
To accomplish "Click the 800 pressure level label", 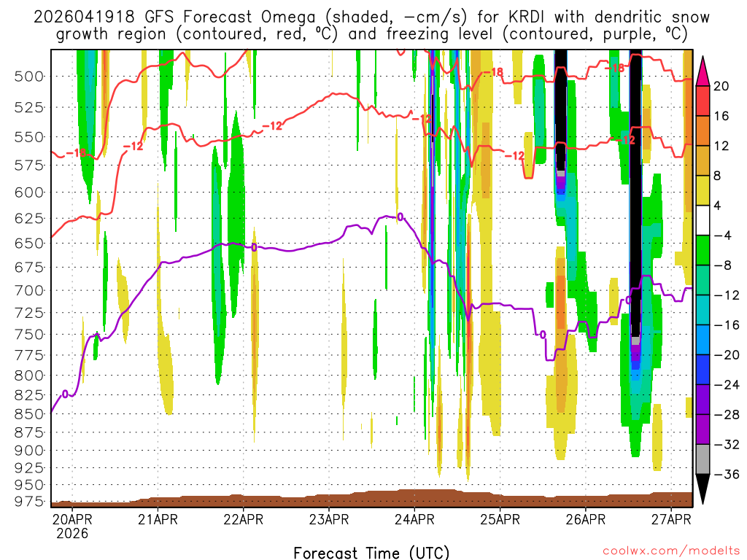I will coord(29,376).
